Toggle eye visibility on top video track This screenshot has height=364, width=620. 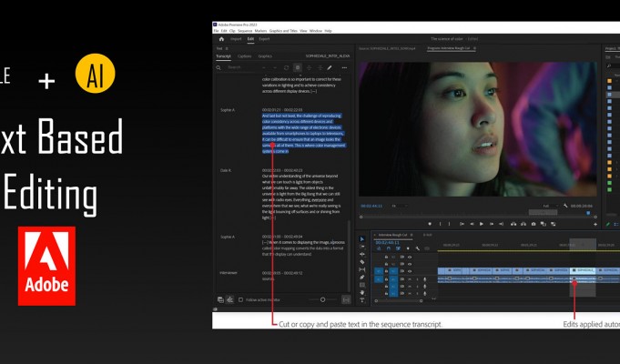coord(410,257)
